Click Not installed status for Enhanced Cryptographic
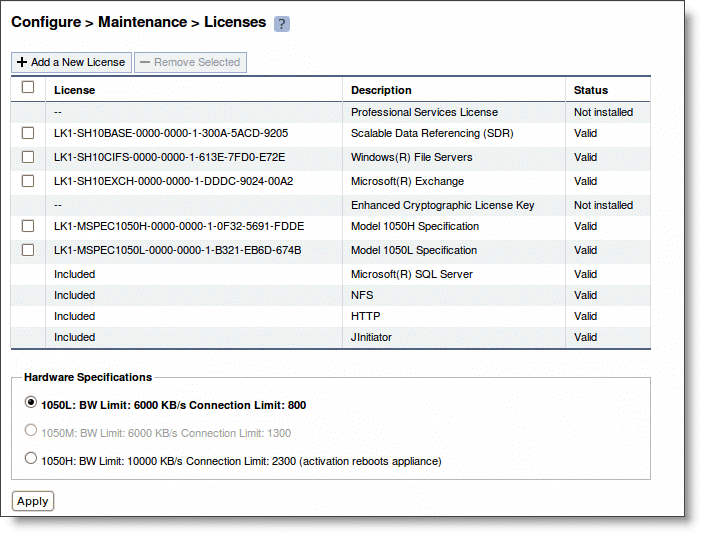701x533 pixels. (x=604, y=205)
